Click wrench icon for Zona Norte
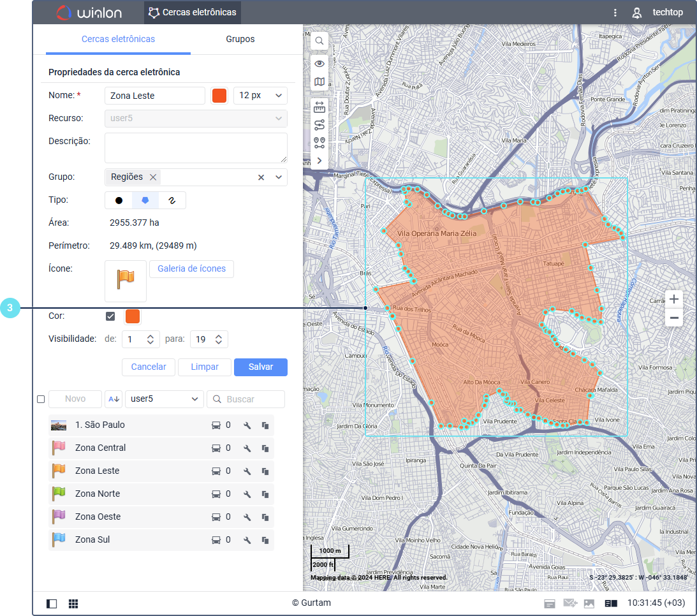The image size is (697, 616). 247,494
